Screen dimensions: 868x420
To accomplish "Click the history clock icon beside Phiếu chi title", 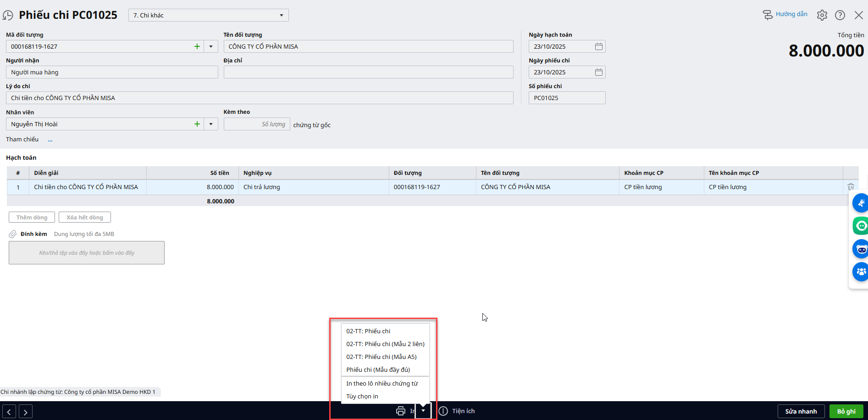I will coord(8,15).
